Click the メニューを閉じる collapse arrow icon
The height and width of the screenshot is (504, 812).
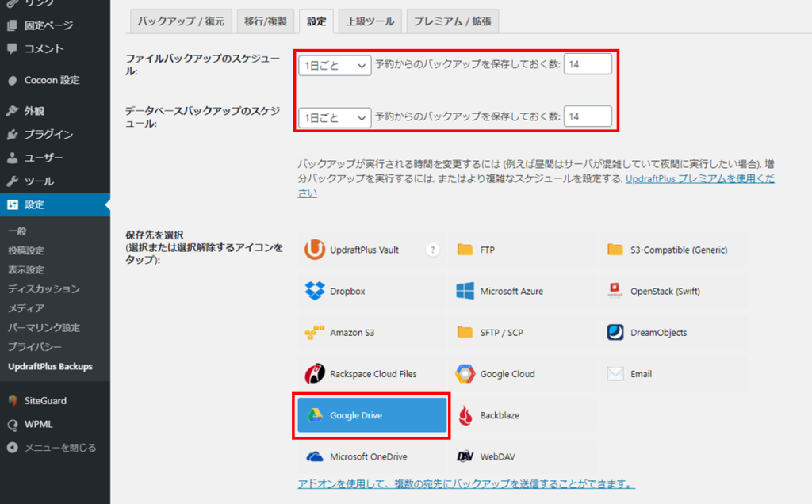13,448
